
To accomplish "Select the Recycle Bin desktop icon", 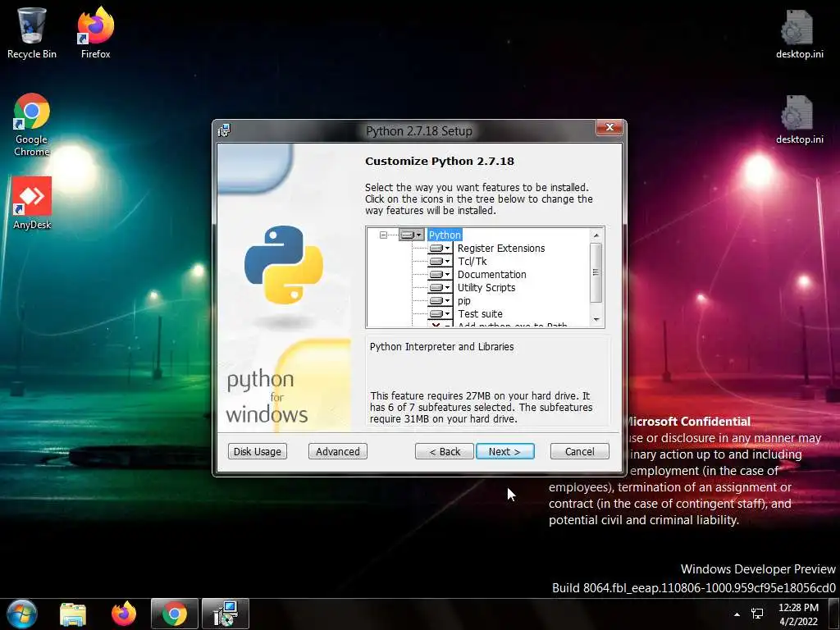I will pos(32,33).
